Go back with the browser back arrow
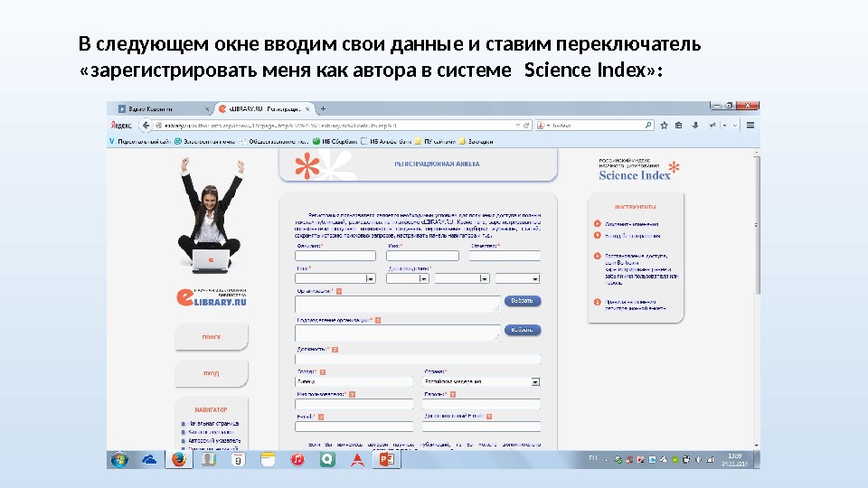 click(x=146, y=126)
